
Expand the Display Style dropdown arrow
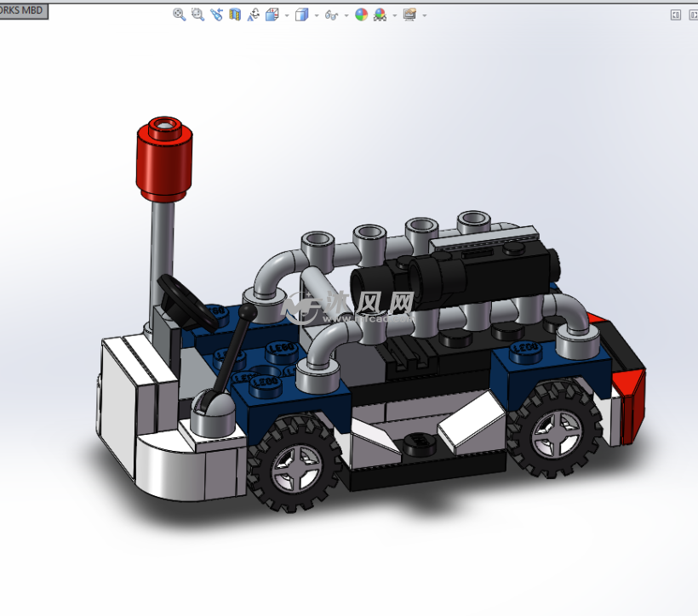coord(316,15)
